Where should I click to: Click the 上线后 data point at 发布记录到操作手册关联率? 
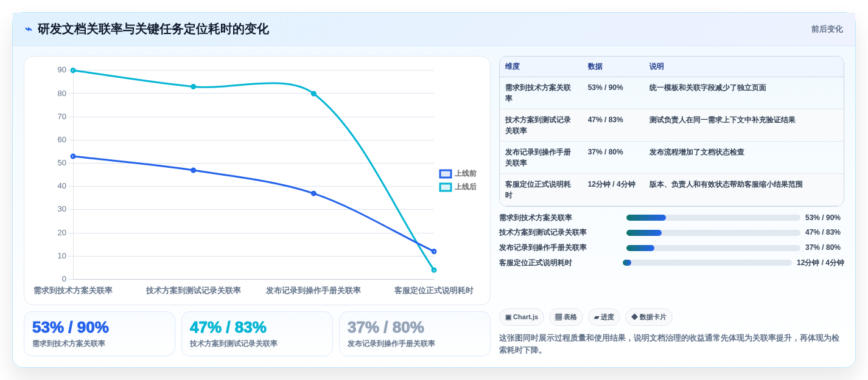tap(313, 94)
